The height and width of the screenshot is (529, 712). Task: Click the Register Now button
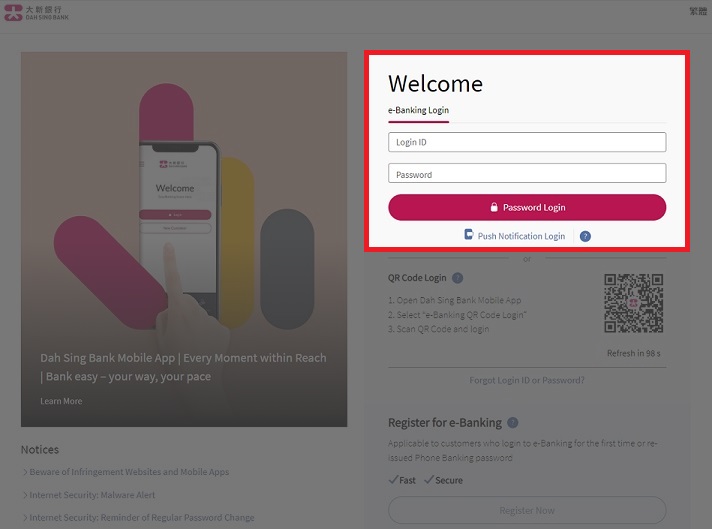(527, 510)
